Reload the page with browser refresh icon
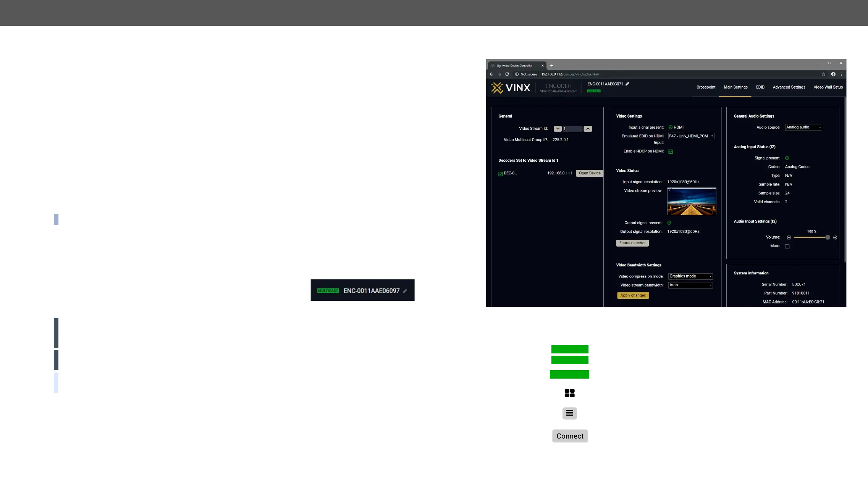The width and height of the screenshot is (868, 487). click(x=507, y=74)
